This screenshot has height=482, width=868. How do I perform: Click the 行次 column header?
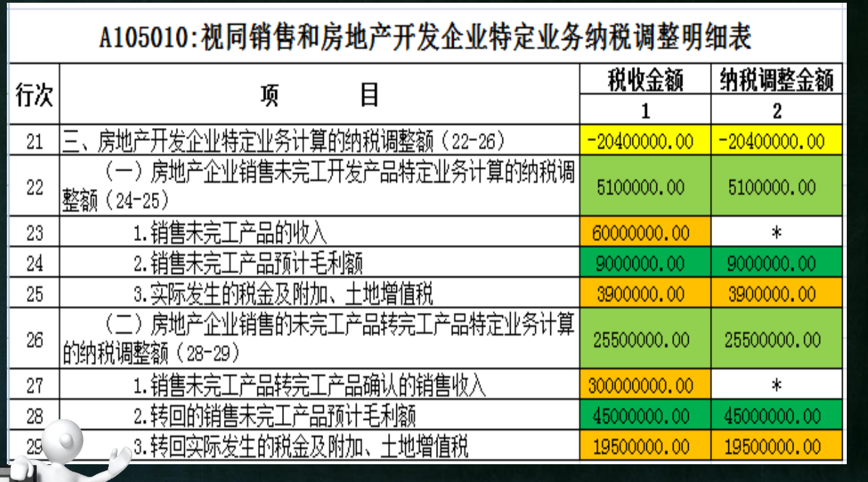coord(34,94)
